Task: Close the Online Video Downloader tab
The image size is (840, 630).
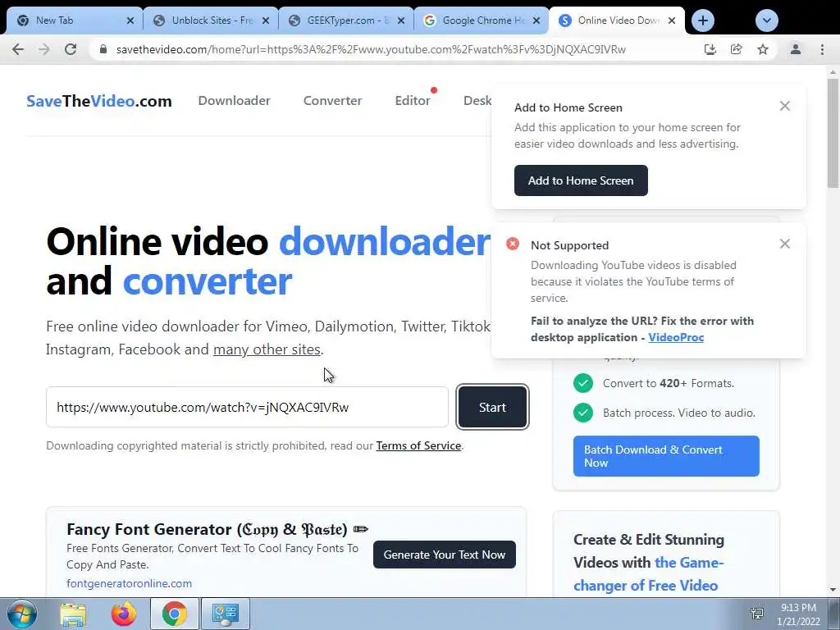Action: point(672,21)
